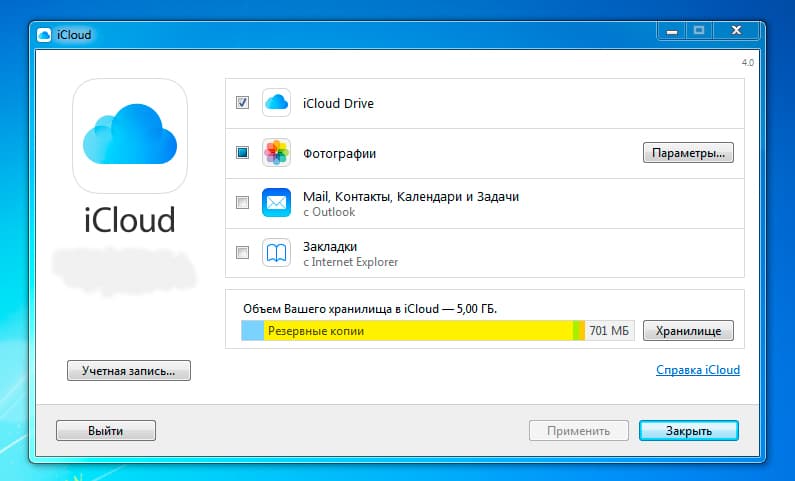
Task: Click the Фотографии label text
Action: [x=339, y=154]
